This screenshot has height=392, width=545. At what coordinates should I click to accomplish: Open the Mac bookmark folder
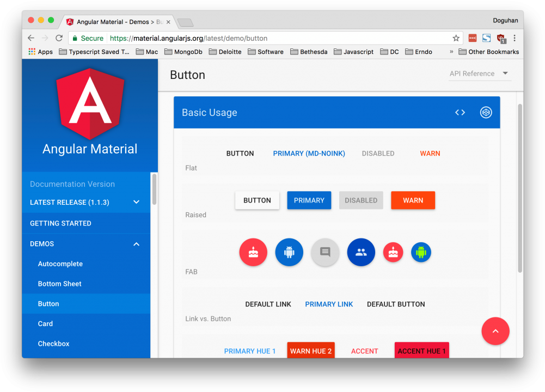tap(146, 52)
